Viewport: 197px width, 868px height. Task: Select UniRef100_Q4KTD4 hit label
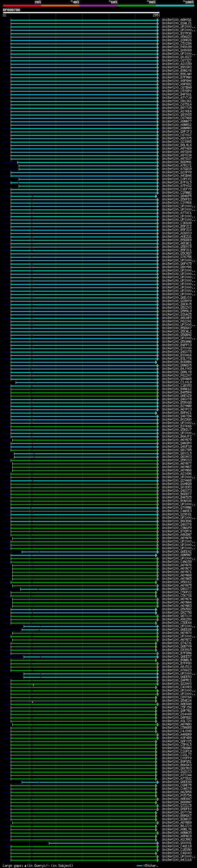point(177,416)
